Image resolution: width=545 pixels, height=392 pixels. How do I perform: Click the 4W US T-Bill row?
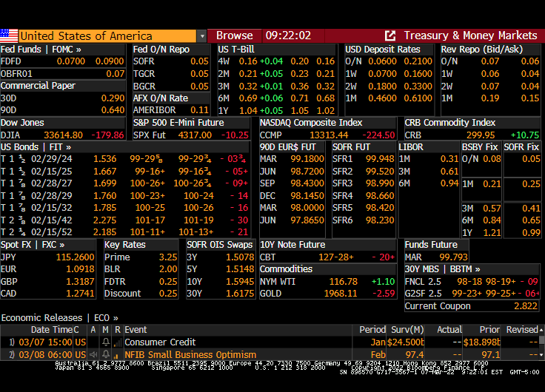point(276,61)
